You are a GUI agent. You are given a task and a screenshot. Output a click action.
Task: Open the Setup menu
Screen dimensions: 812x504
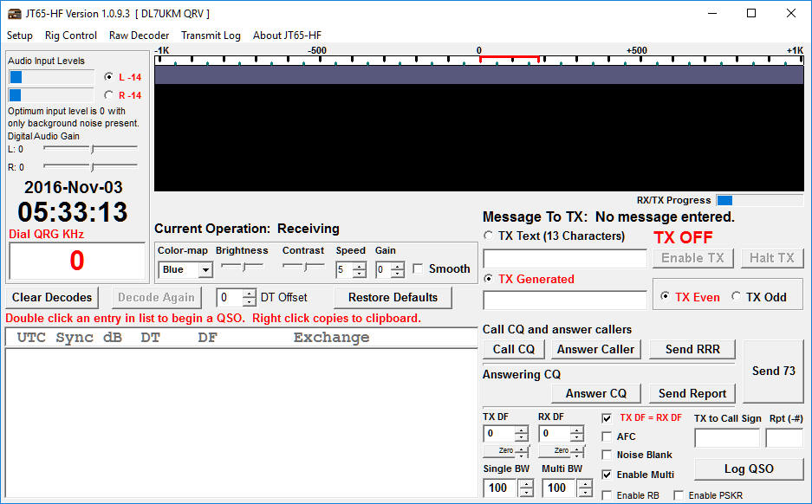(x=20, y=36)
